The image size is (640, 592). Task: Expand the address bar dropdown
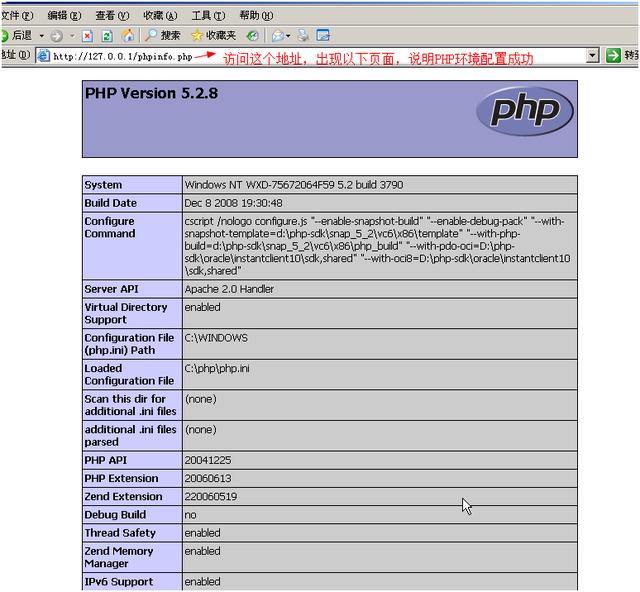[x=592, y=56]
